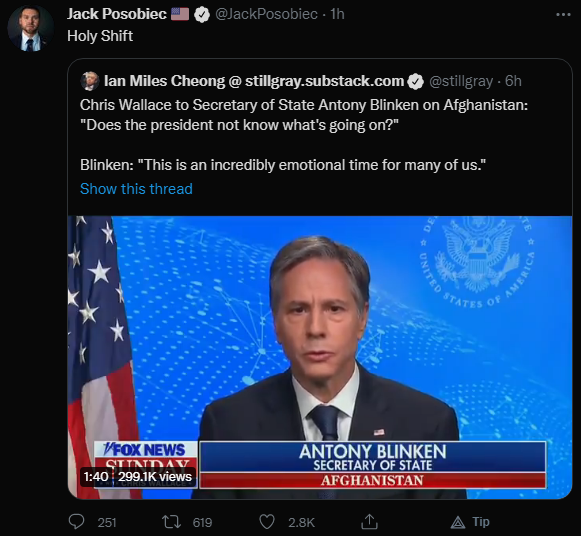Click the 1:40 video duration badge
Viewport: 581px width, 536px height.
pos(96,477)
